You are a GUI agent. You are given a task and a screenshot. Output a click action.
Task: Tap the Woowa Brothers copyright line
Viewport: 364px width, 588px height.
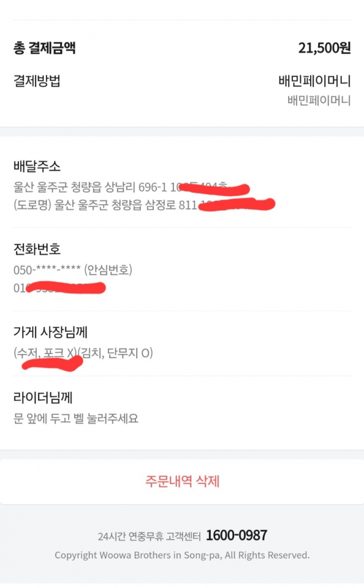[x=182, y=555]
